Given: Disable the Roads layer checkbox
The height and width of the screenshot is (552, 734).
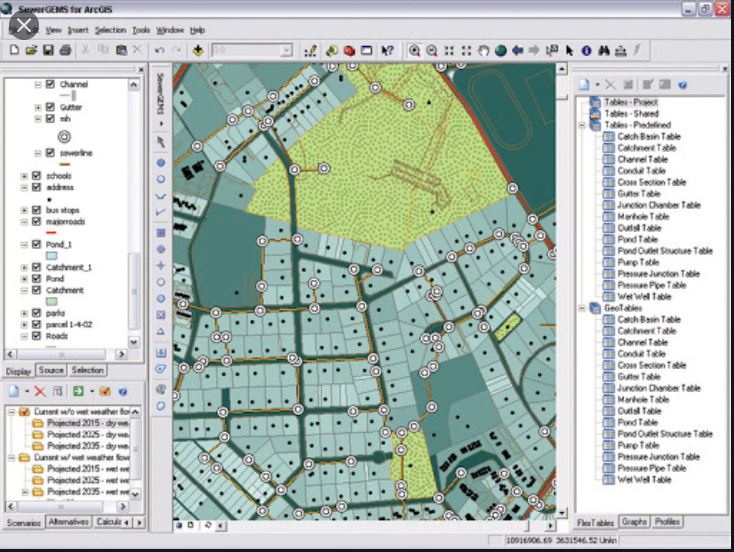Looking at the screenshot, I should point(37,337).
